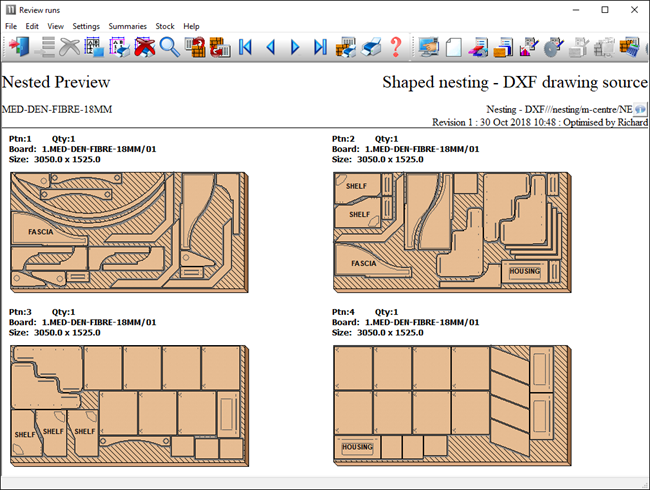Select the Ptn:4 nested board thumbnail
The height and width of the screenshot is (490, 650).
point(451,404)
